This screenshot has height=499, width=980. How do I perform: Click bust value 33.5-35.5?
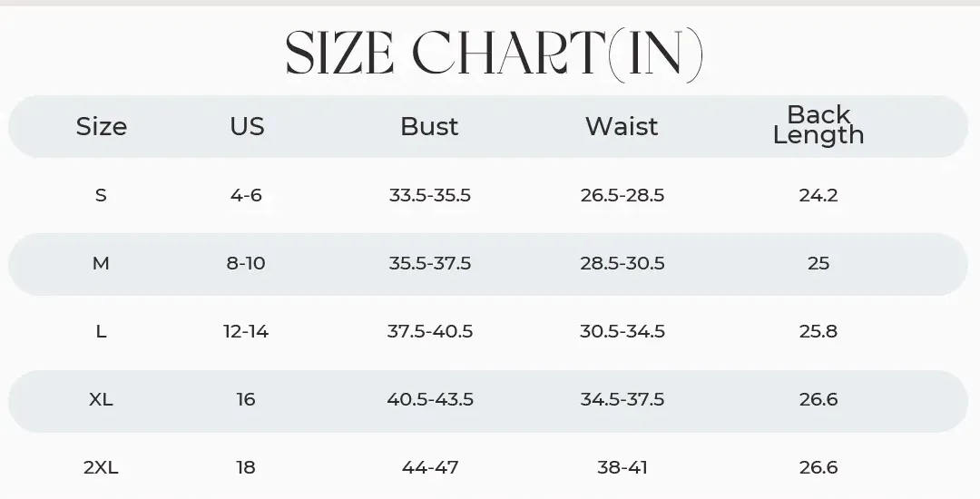point(430,195)
